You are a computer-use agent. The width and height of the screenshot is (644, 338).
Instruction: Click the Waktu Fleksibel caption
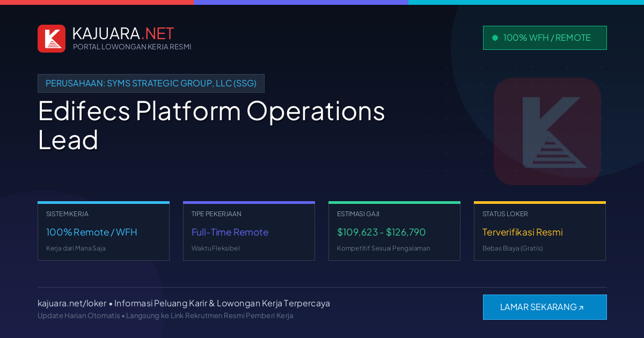point(216,248)
